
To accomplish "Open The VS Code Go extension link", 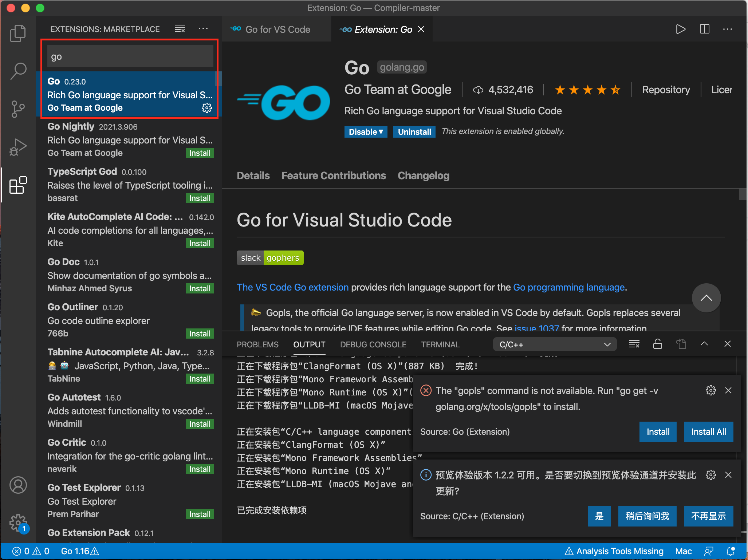I will pyautogui.click(x=293, y=287).
